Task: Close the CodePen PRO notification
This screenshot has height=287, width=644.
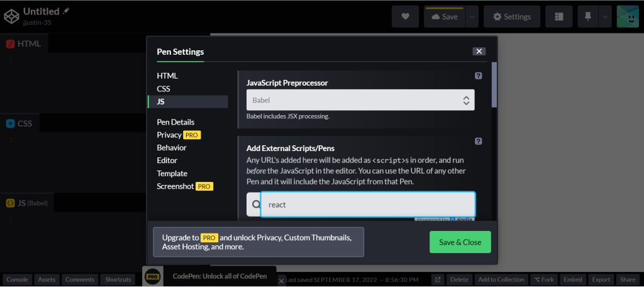Action: pos(281,281)
